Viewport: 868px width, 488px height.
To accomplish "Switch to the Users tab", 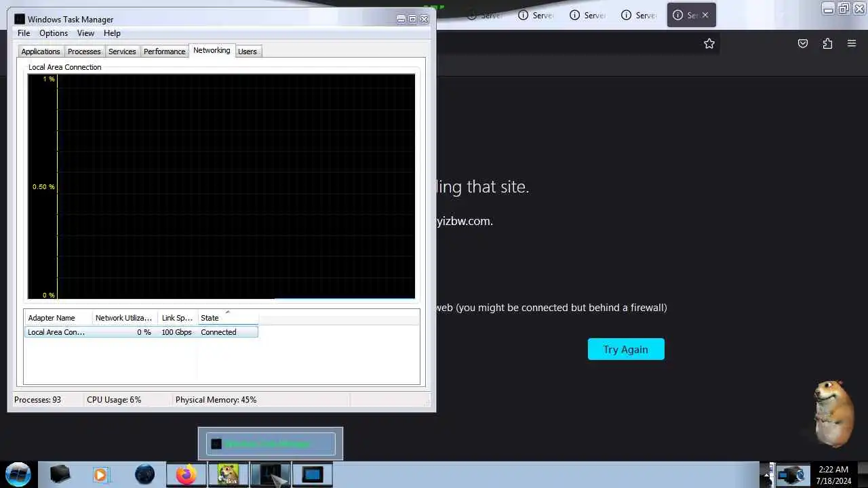I will pyautogui.click(x=248, y=52).
